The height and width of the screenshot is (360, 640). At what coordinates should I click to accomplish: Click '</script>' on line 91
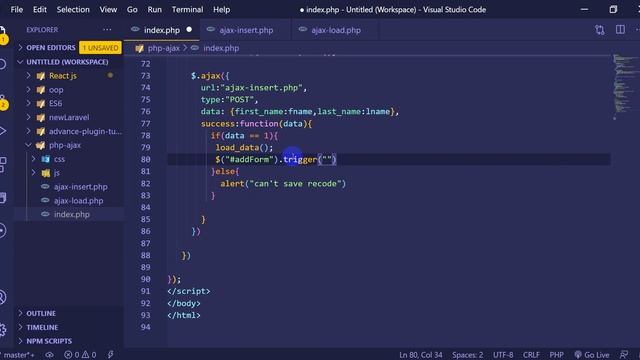(189, 291)
